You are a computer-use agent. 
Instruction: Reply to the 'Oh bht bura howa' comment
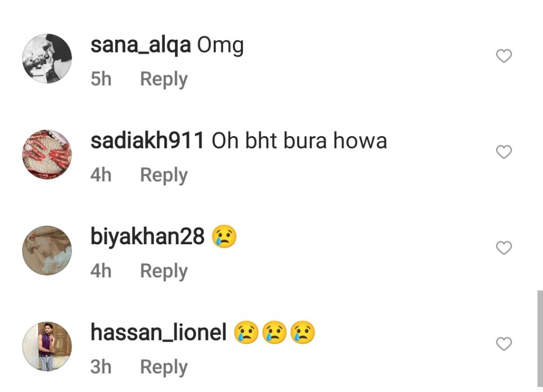click(x=164, y=175)
